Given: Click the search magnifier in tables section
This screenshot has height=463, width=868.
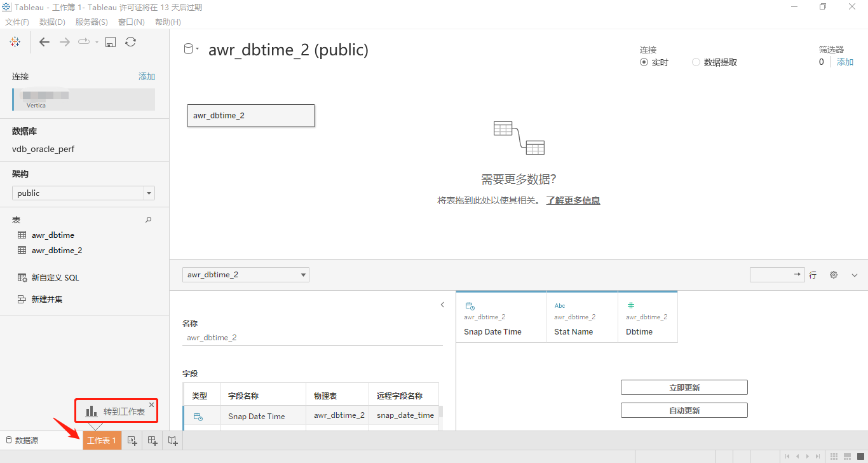Looking at the screenshot, I should pyautogui.click(x=149, y=219).
